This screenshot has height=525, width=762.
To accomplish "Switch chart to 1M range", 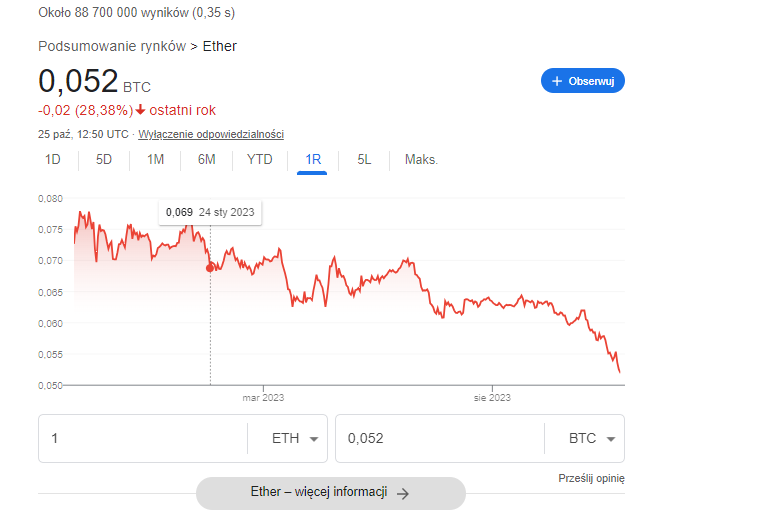I will pos(155,159).
